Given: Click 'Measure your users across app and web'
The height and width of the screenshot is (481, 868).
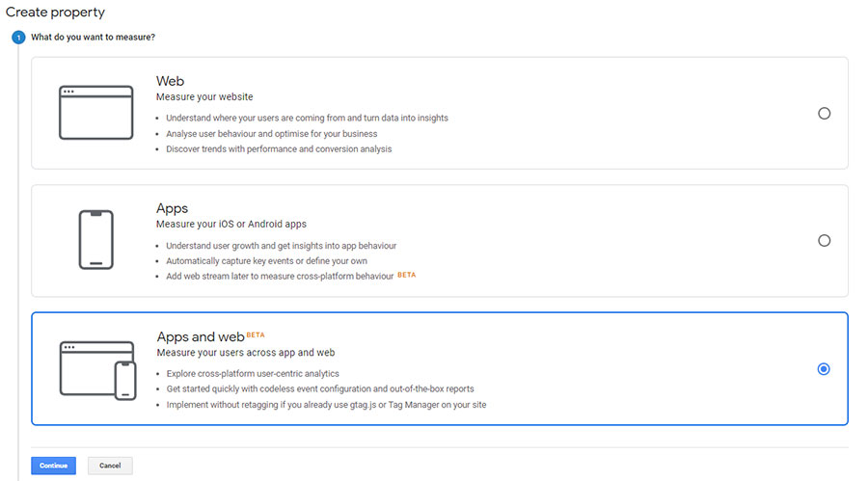Looking at the screenshot, I should click(x=246, y=353).
